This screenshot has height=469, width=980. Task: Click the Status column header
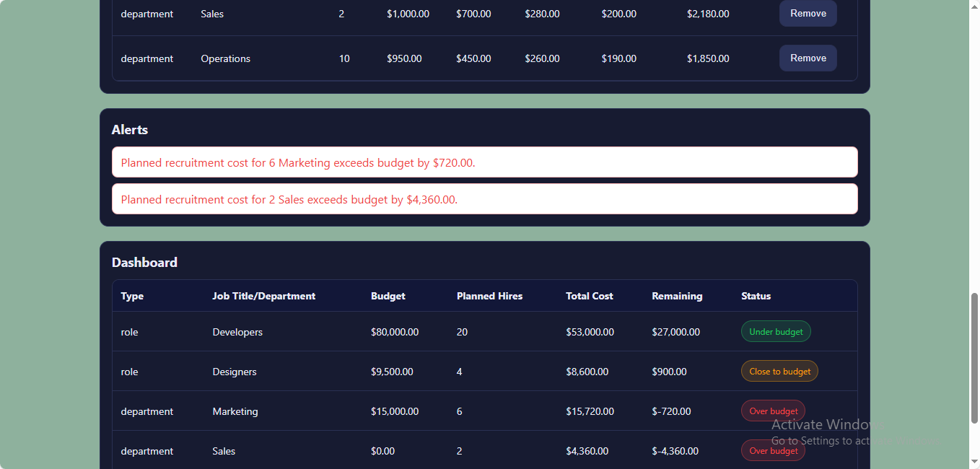pos(756,296)
